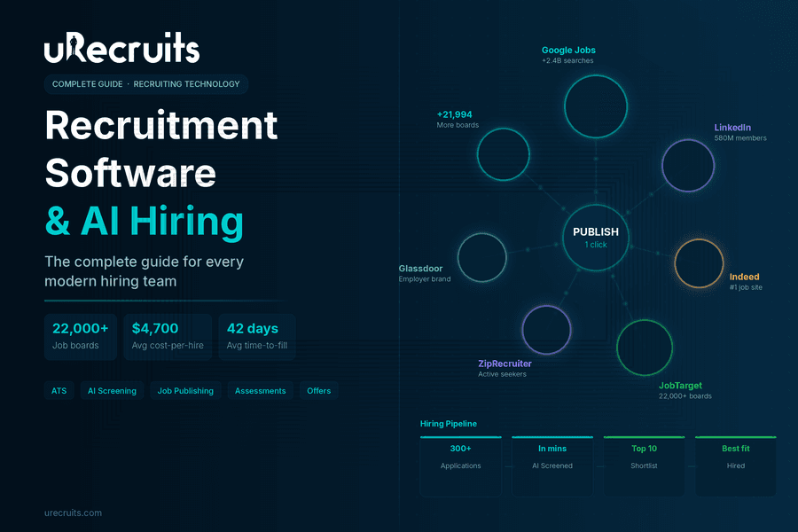Open the urecruits.com link
The height and width of the screenshot is (532, 798).
coord(73,512)
